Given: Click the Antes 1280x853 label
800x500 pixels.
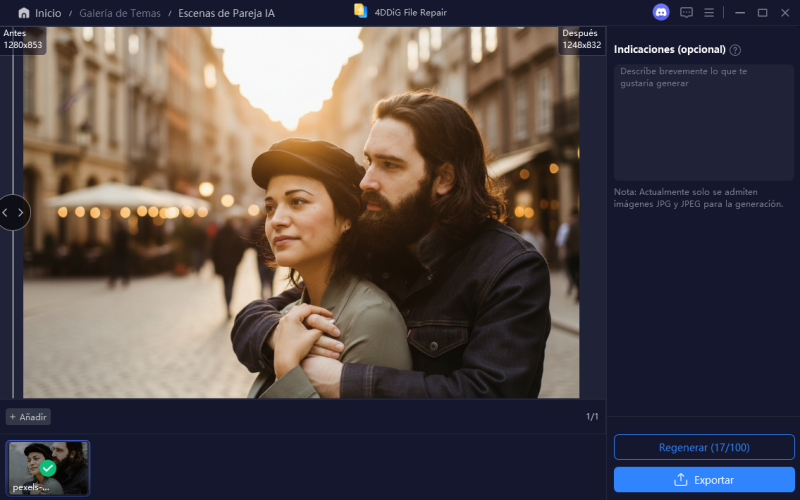Looking at the screenshot, I should pos(22,39).
